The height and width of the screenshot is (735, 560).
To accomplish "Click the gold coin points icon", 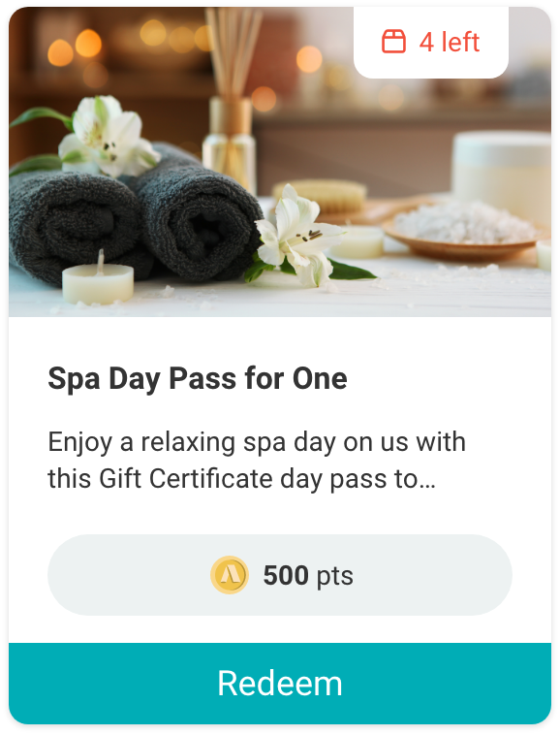I will click(x=229, y=575).
